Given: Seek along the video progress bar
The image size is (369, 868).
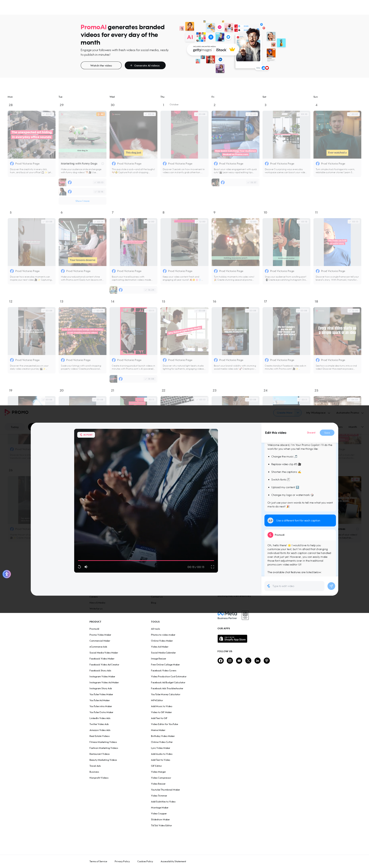Looking at the screenshot, I should click(146, 561).
